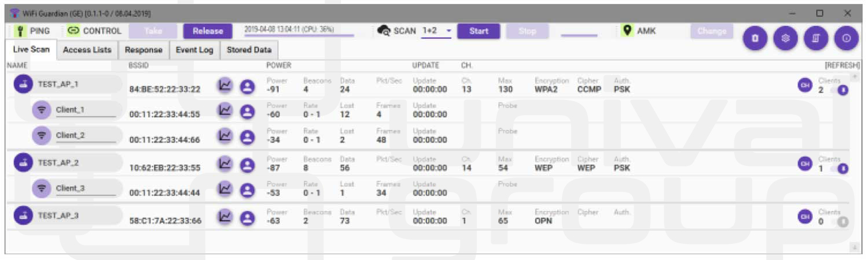Image resolution: width=868 pixels, height=260 pixels.
Task: Click the CH channel icon for TEST_AP_2
Action: 804,164
